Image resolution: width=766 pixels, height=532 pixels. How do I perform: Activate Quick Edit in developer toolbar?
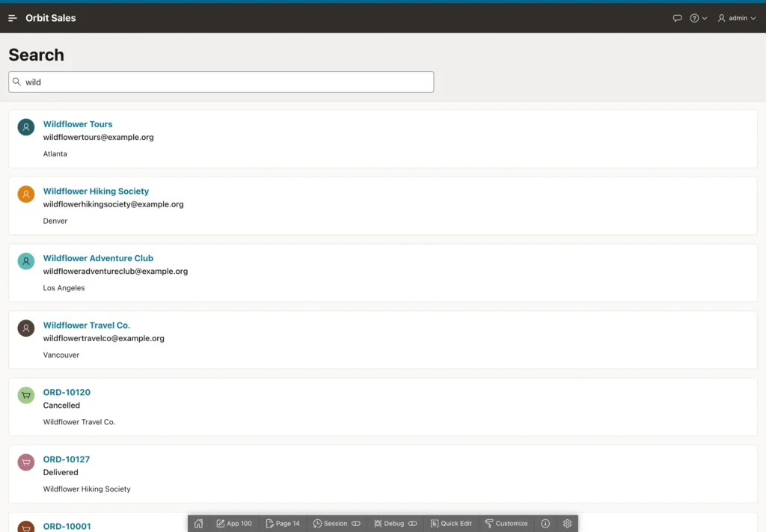coord(451,523)
